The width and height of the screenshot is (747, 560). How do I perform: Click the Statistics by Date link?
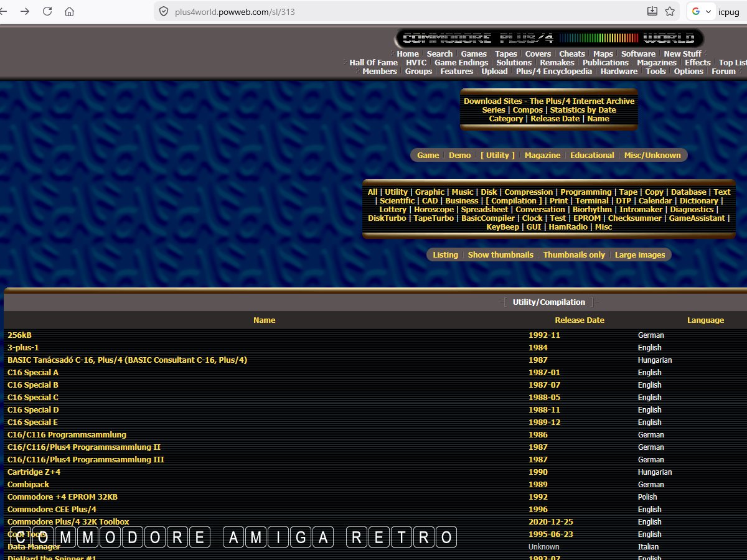click(583, 110)
